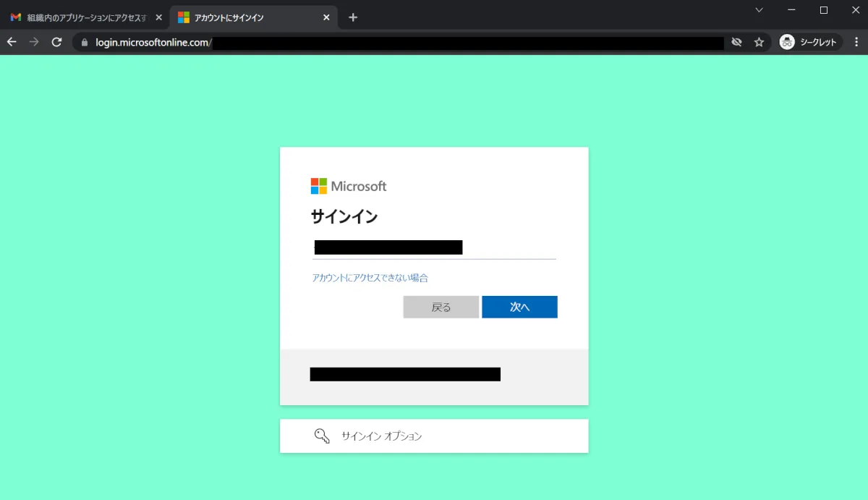Open サインイン オプション
Image resolution: width=868 pixels, height=500 pixels.
(434, 436)
